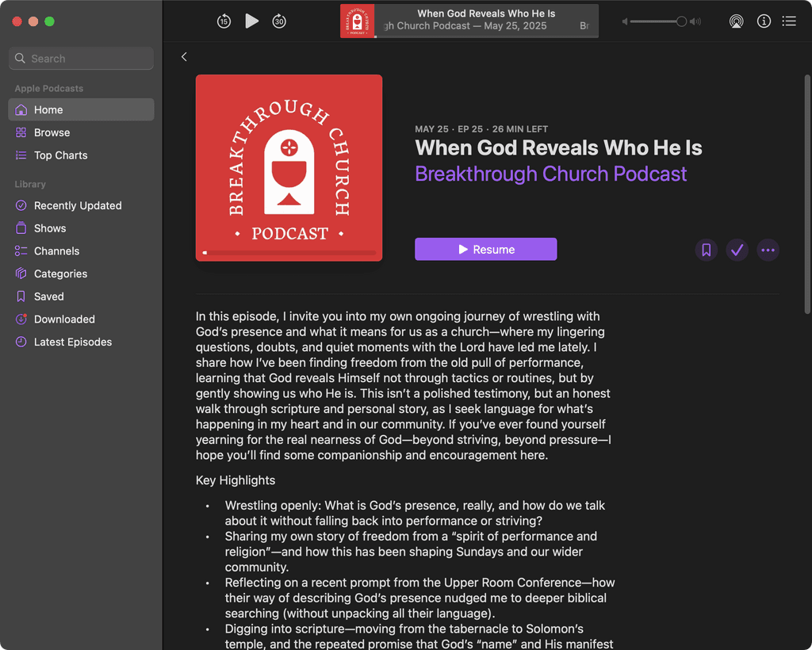This screenshot has width=812, height=650.
Task: Click the search magnifier icon
Action: pos(20,59)
